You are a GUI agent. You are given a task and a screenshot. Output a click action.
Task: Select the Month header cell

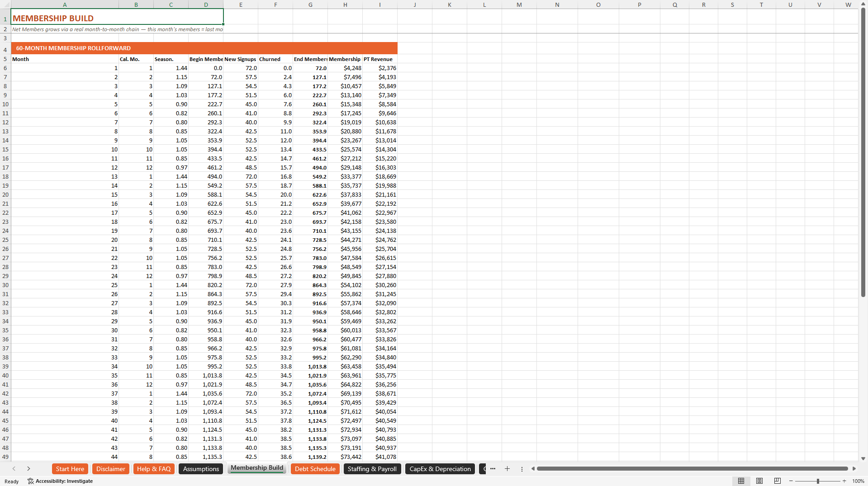[x=65, y=59]
